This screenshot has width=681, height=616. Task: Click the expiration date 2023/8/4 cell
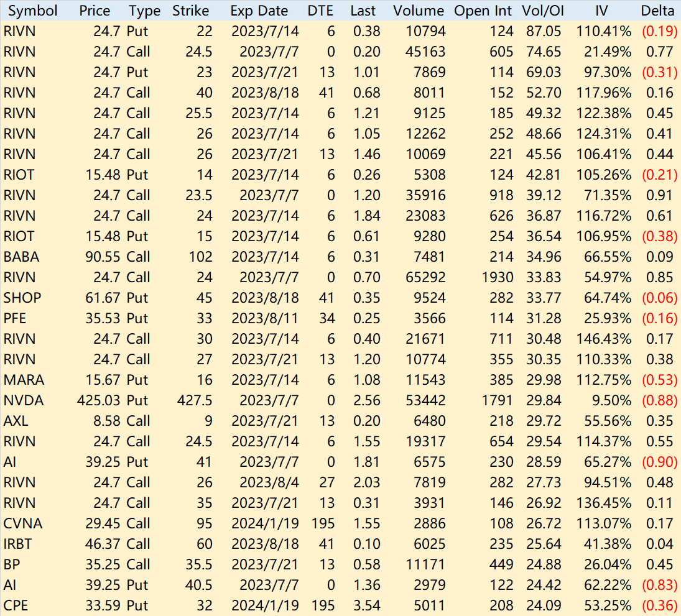[x=269, y=482]
